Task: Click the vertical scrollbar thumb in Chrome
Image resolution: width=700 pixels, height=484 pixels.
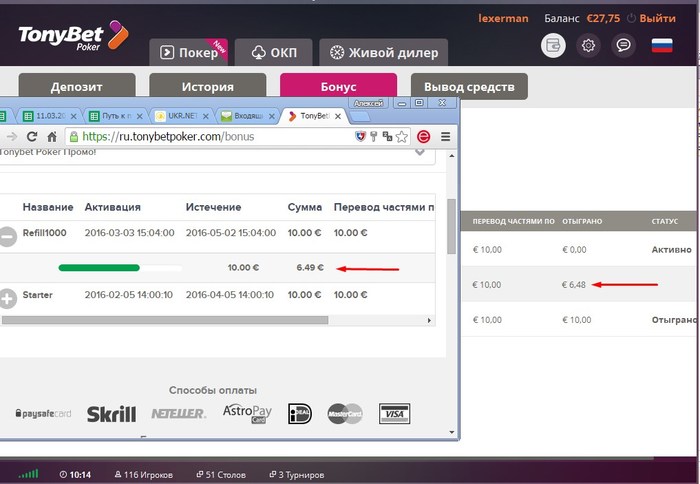Action: [x=451, y=226]
